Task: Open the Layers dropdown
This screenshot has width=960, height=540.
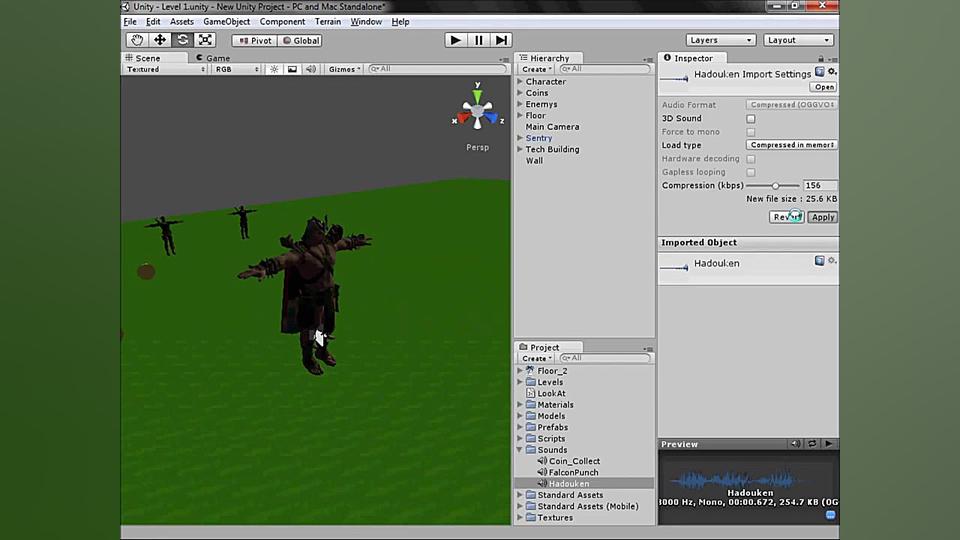Action: (721, 40)
